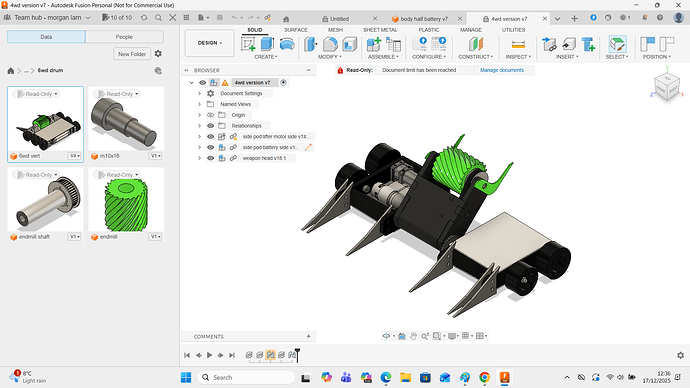690x388 pixels.
Task: Switch to the PLASTIC tab
Action: [429, 30]
